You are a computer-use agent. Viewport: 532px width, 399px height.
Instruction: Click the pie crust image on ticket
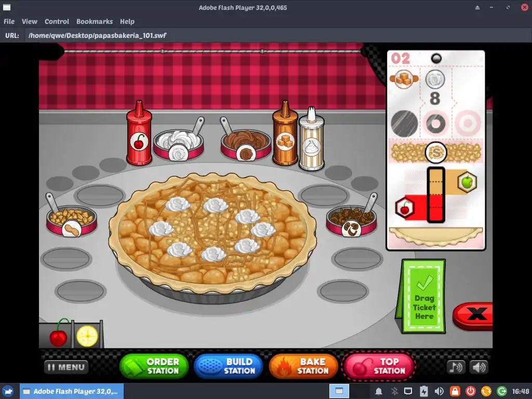click(x=436, y=236)
